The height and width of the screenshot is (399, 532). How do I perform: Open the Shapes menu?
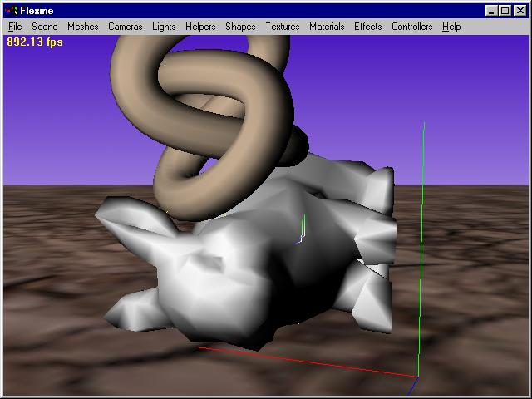[x=240, y=27]
